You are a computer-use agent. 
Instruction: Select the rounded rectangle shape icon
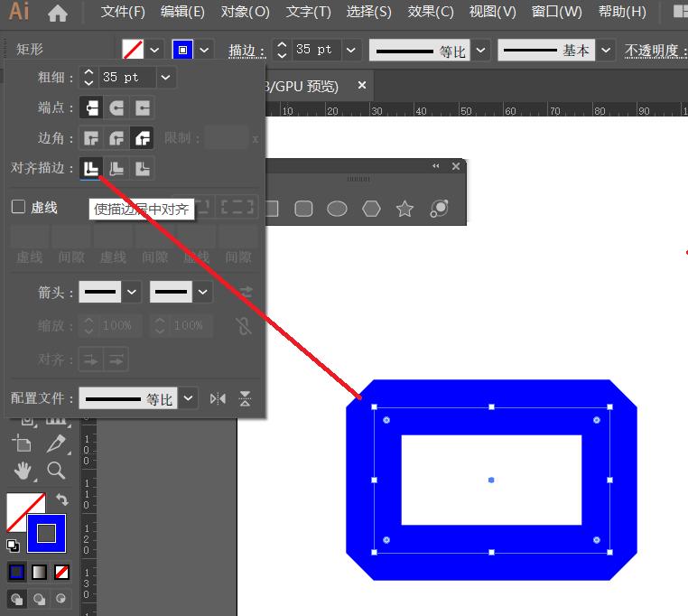pos(303,209)
